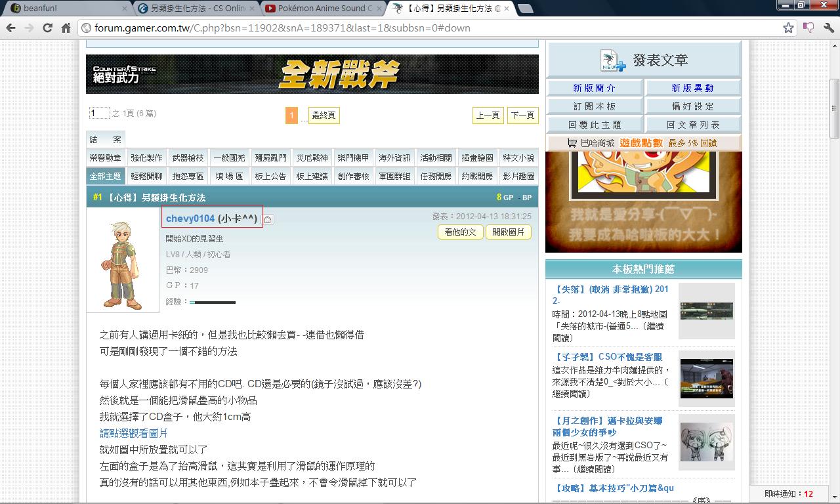Open the 插畫繪圖 category
Screen dimensions: 840x504
click(x=477, y=157)
